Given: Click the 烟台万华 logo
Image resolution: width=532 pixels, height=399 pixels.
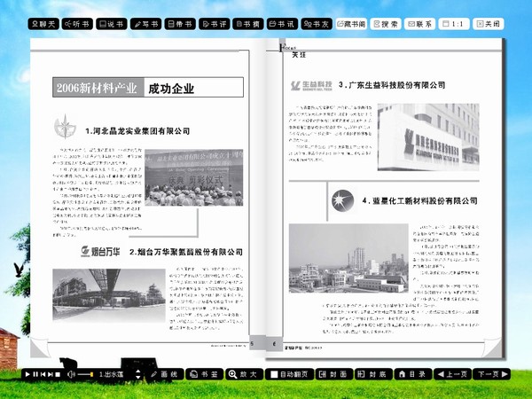Looking at the screenshot, I should 100,252.
